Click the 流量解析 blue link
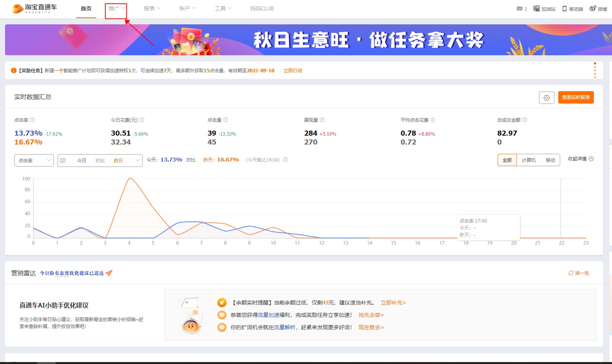 pos(285,327)
